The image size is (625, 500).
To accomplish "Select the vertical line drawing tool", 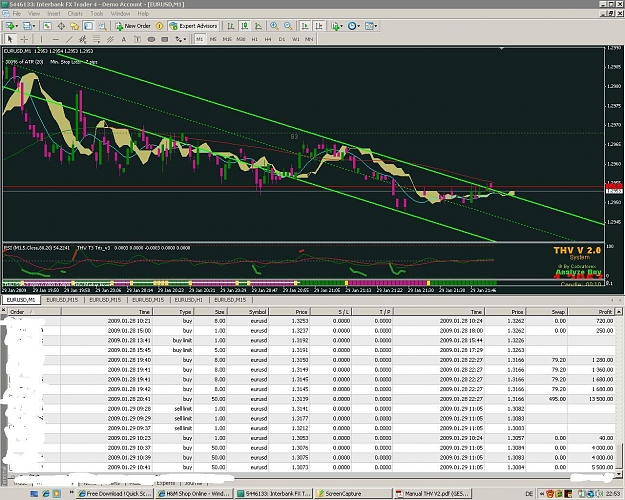I will (41, 39).
